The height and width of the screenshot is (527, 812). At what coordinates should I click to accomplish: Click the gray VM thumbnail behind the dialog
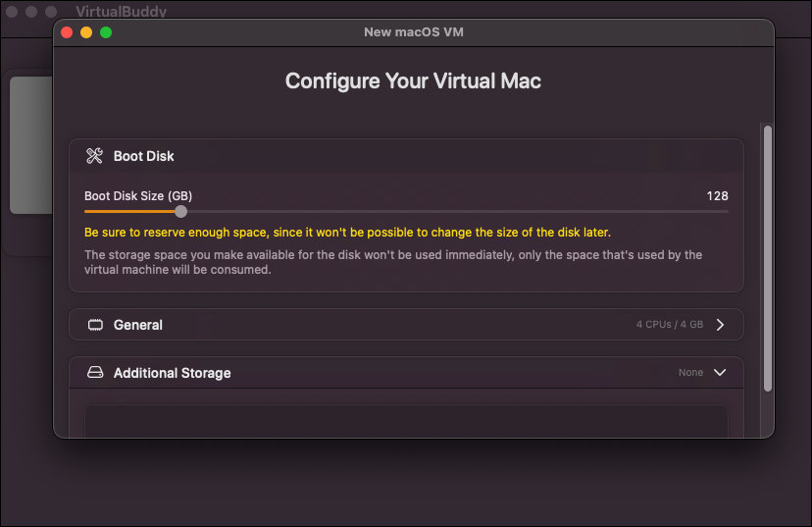(x=31, y=145)
